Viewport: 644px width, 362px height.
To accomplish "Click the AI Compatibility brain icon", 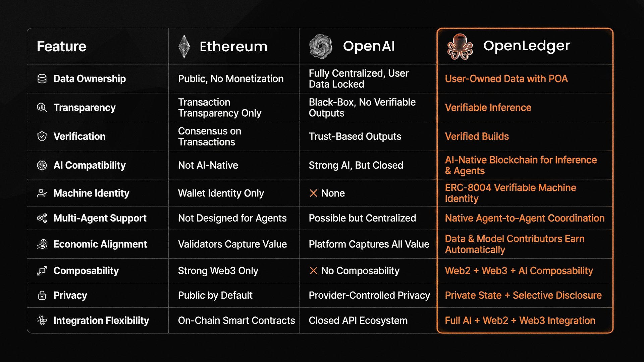I will tap(42, 165).
